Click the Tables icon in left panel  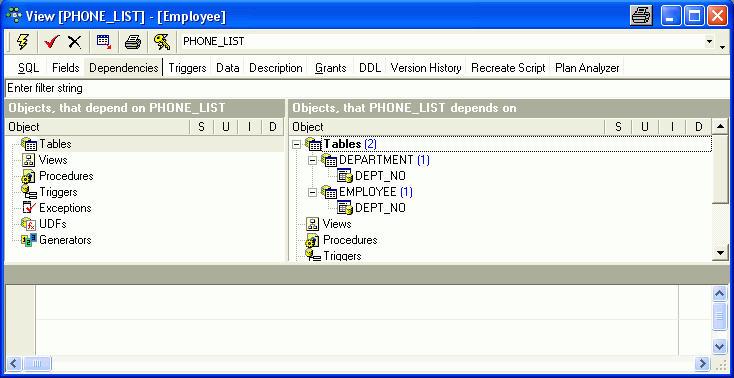pos(29,144)
